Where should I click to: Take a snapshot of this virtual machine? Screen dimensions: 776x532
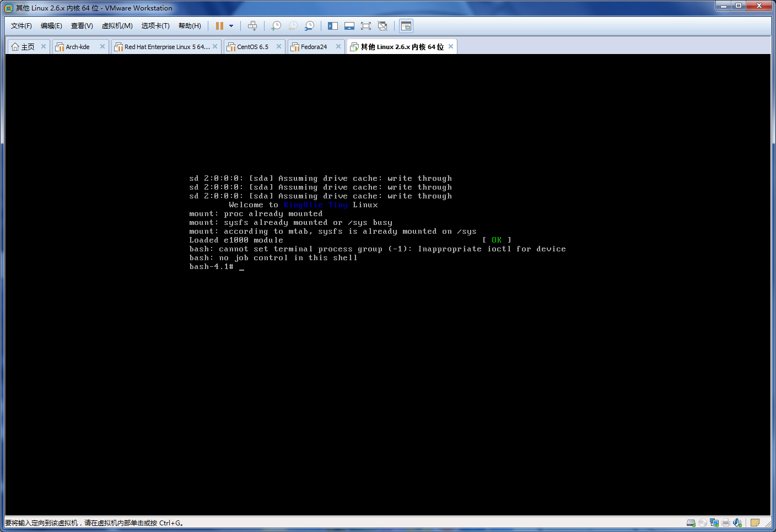pos(276,26)
